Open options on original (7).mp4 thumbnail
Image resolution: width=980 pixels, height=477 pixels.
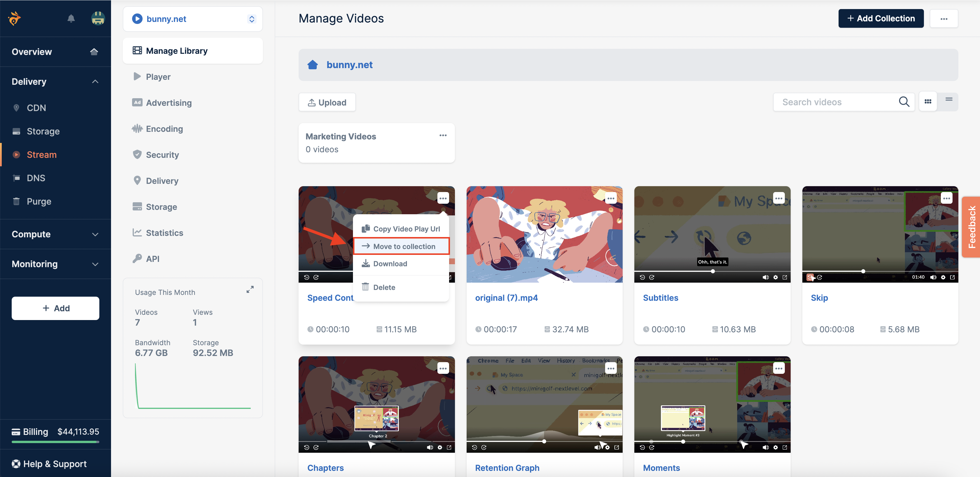tap(611, 198)
